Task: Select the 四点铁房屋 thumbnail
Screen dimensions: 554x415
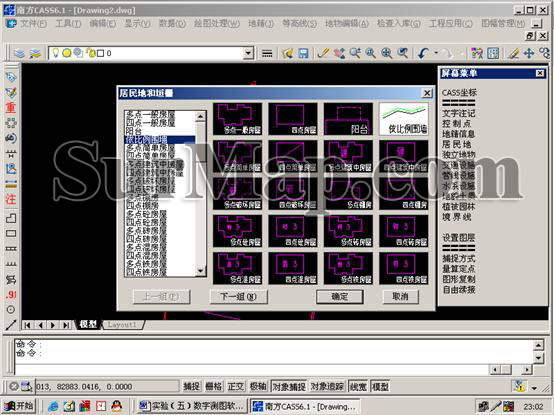Action: tap(403, 268)
